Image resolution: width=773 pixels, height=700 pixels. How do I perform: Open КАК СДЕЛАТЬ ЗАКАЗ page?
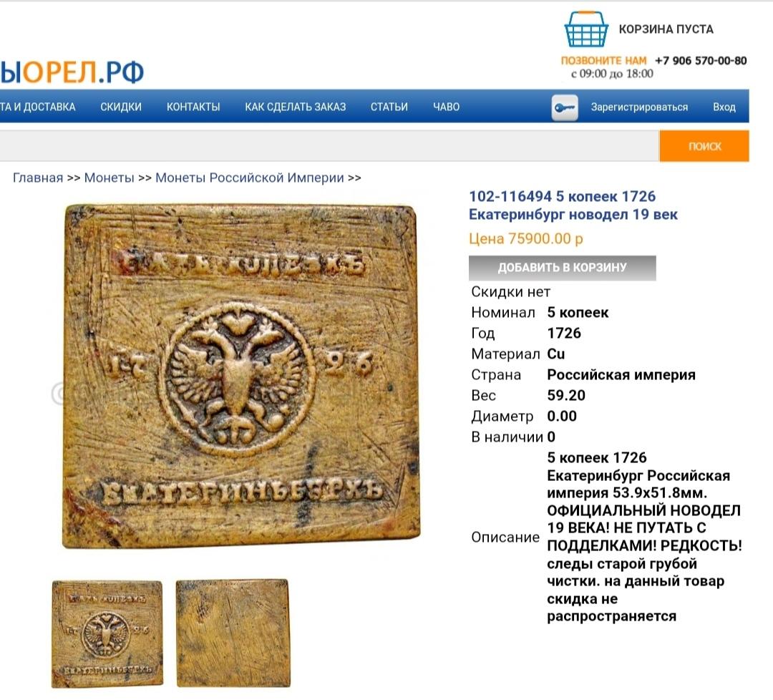[296, 107]
